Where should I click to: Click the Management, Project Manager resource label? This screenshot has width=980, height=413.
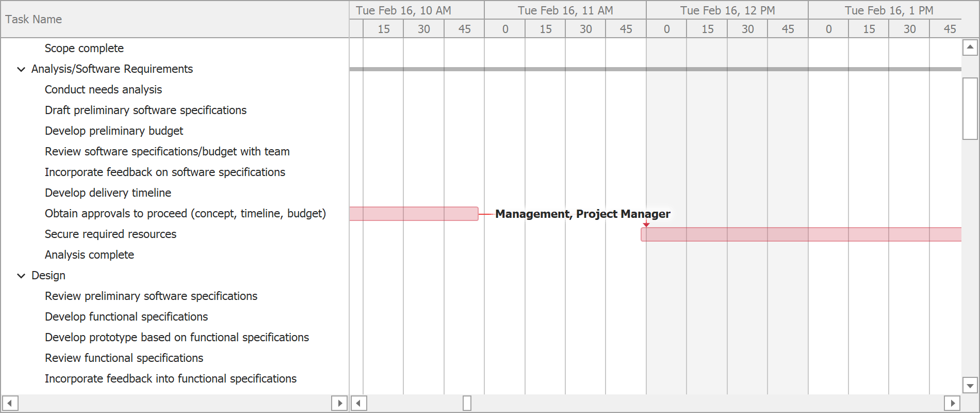coord(582,214)
